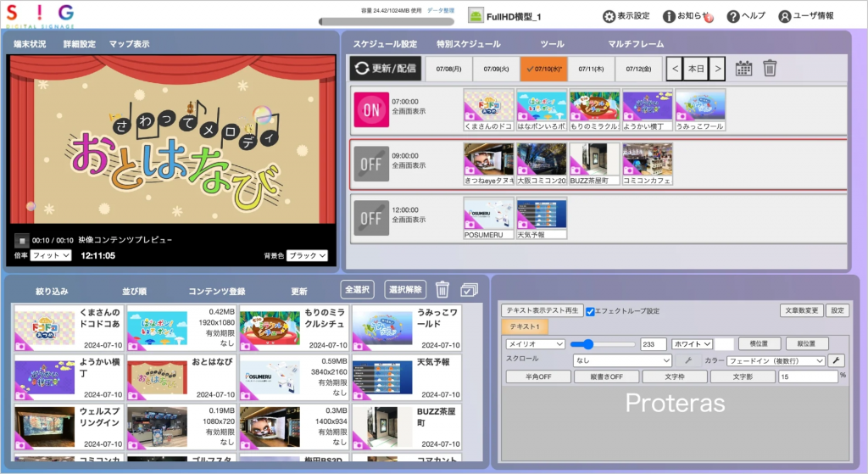Click the scroll settings wrench icon

point(688,360)
